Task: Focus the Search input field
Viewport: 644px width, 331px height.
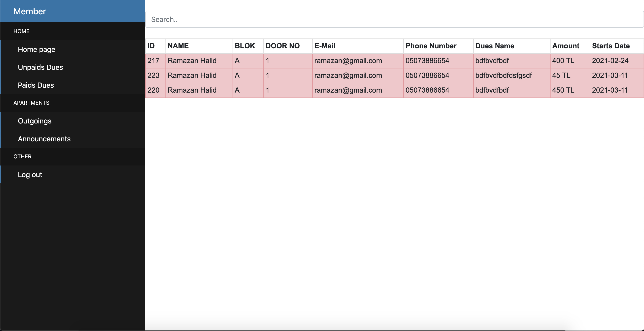Action: tap(394, 19)
